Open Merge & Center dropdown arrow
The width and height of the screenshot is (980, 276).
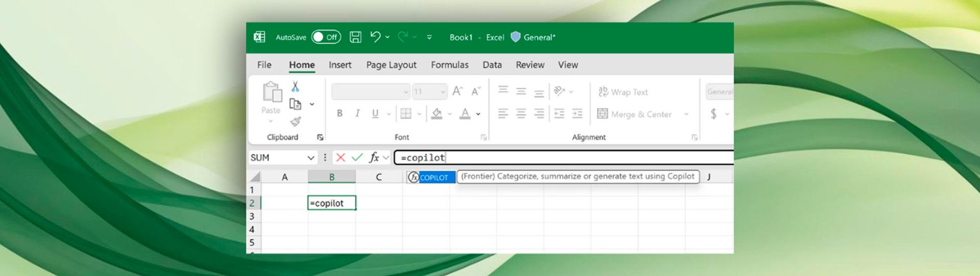click(686, 114)
